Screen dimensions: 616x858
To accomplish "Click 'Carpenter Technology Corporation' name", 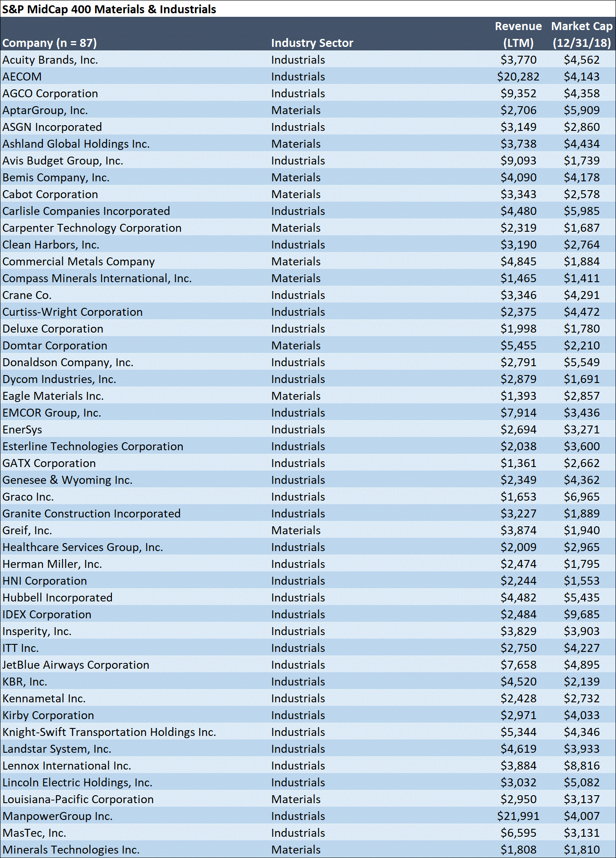I will tap(92, 228).
